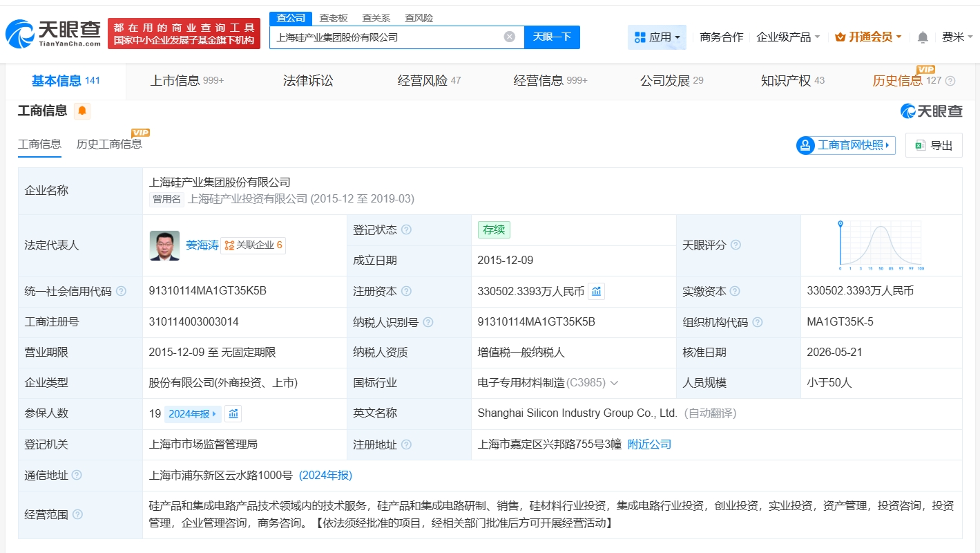Click the 工商官网快照 button
Image resolution: width=980 pixels, height=553 pixels.
pos(845,145)
